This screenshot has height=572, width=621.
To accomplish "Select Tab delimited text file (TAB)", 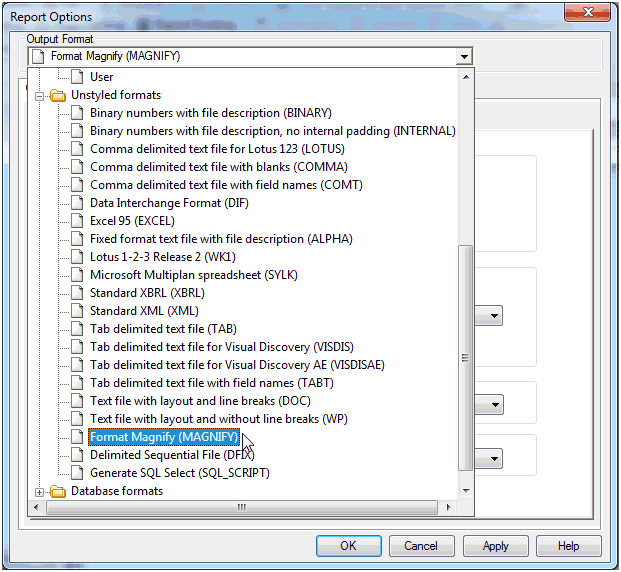I will (x=163, y=329).
